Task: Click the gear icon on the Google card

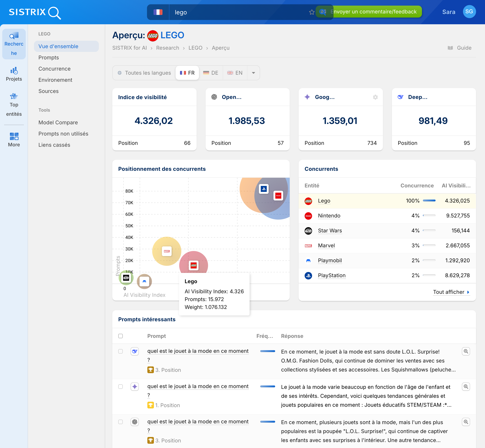Action: [375, 97]
